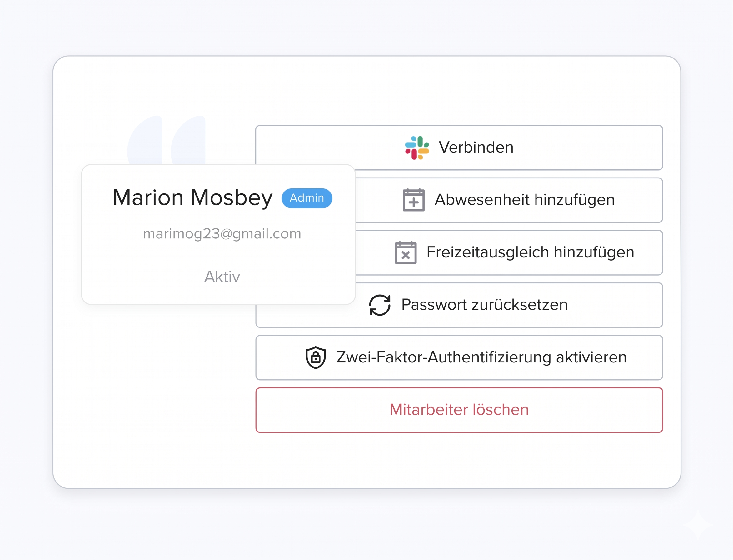Enable via "Zwei-Faktor-Authentifizierung aktivieren" text
The width and height of the screenshot is (733, 560).
[x=481, y=357]
